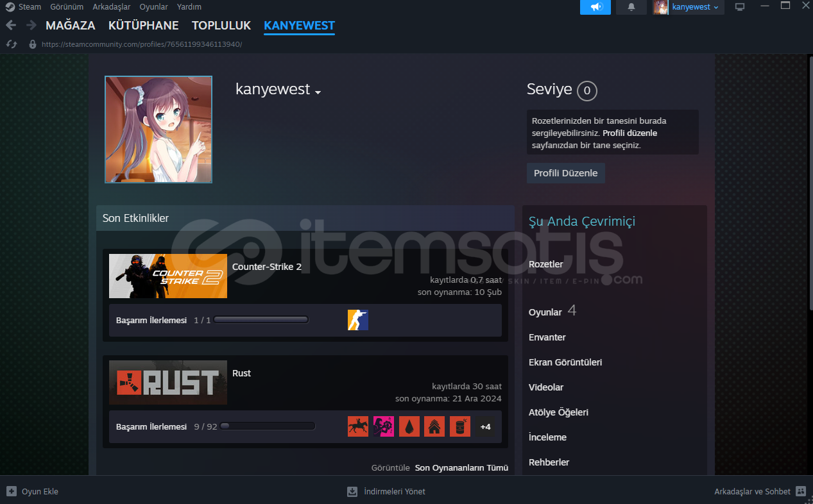Click the Steam logo icon in menu bar
The width and height of the screenshot is (813, 504).
click(10, 7)
